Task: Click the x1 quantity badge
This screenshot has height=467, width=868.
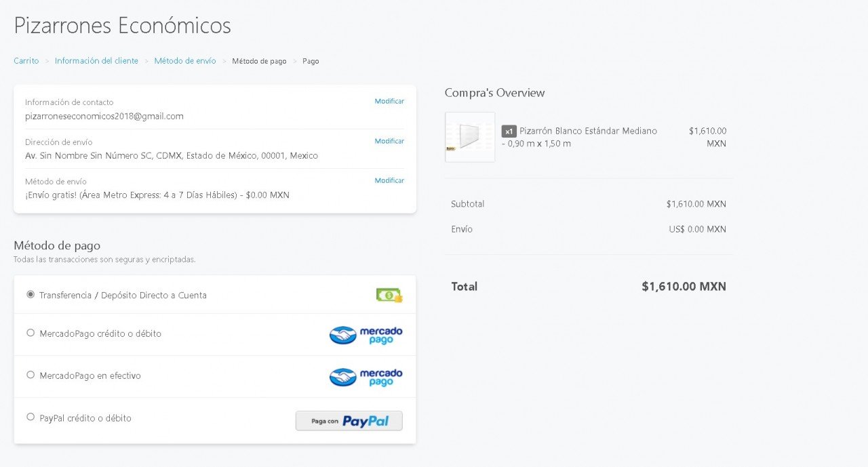Action: pyautogui.click(x=509, y=131)
